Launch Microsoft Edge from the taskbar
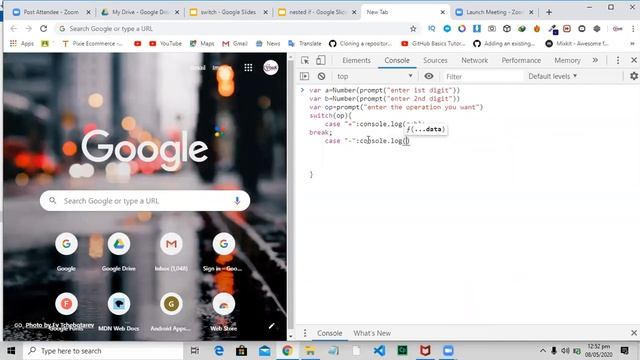The height and width of the screenshot is (360, 640). pos(219,351)
